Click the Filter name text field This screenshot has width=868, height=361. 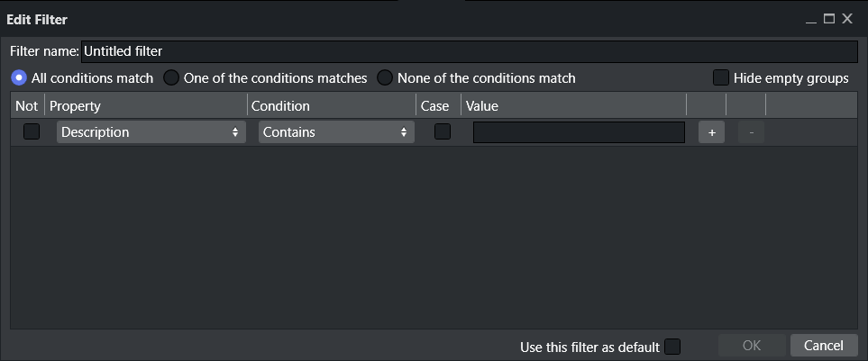[x=469, y=52]
